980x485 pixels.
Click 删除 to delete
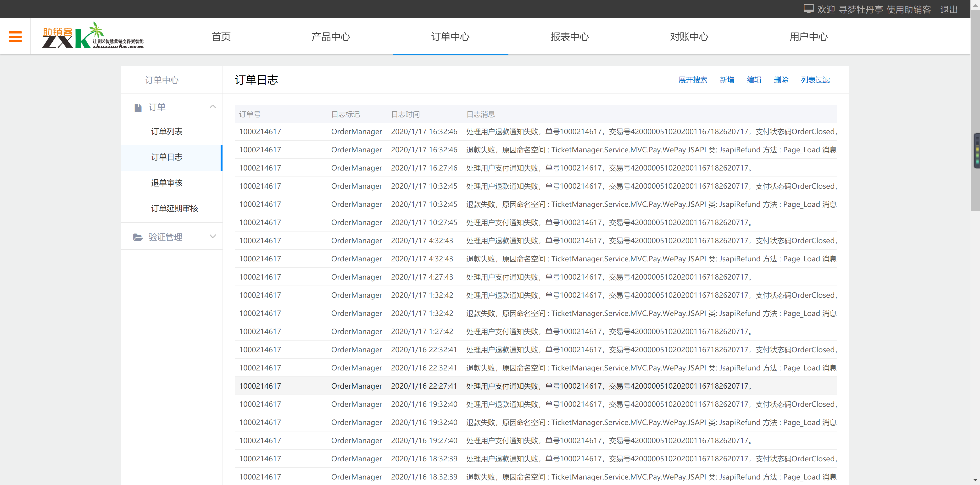point(781,80)
